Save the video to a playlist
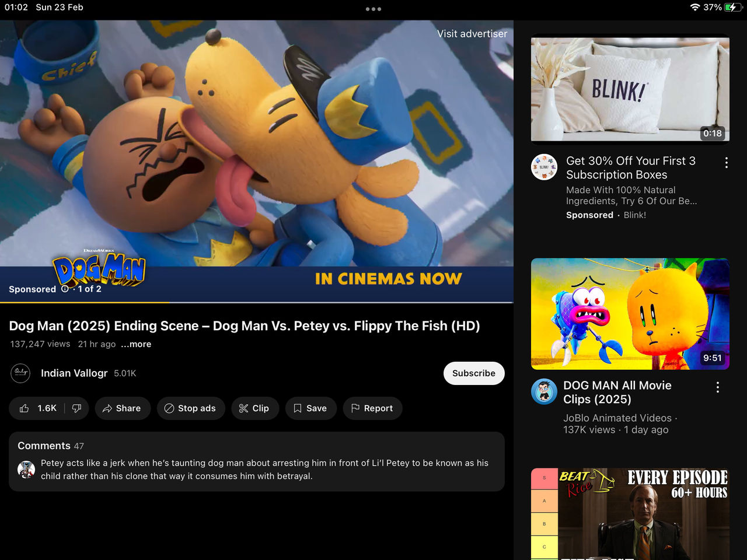Image resolution: width=747 pixels, height=560 pixels. 310,408
